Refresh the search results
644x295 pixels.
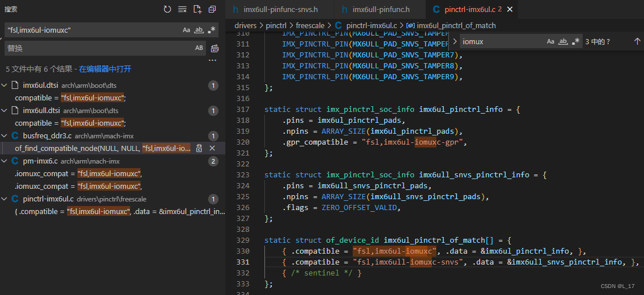click(x=167, y=9)
